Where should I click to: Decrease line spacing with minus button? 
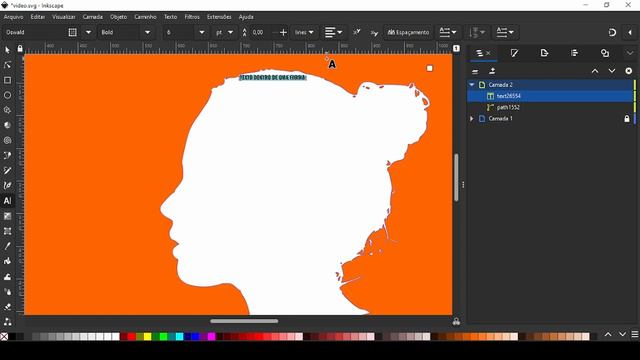click(x=274, y=32)
